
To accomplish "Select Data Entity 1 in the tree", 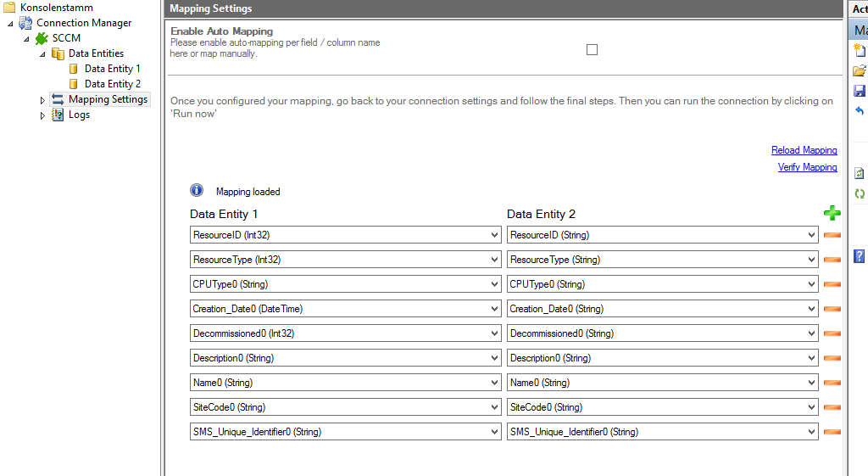I will click(x=112, y=69).
